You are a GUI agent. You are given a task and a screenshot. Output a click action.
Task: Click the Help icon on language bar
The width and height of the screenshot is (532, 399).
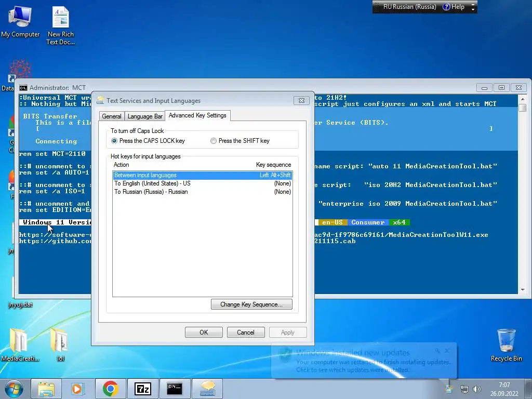pyautogui.click(x=446, y=7)
